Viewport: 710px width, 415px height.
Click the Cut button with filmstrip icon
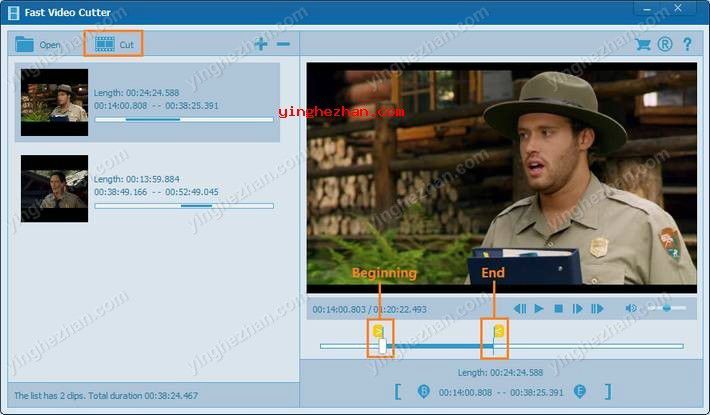(113, 44)
